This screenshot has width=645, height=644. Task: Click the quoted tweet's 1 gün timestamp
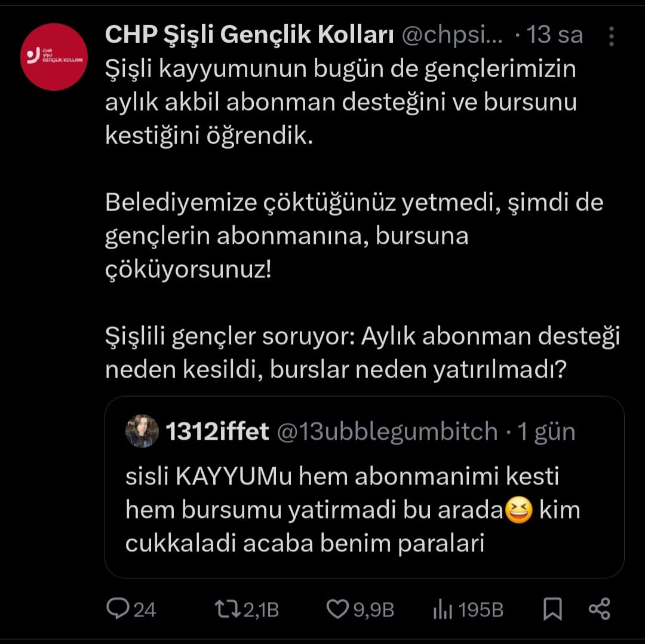coord(546,431)
